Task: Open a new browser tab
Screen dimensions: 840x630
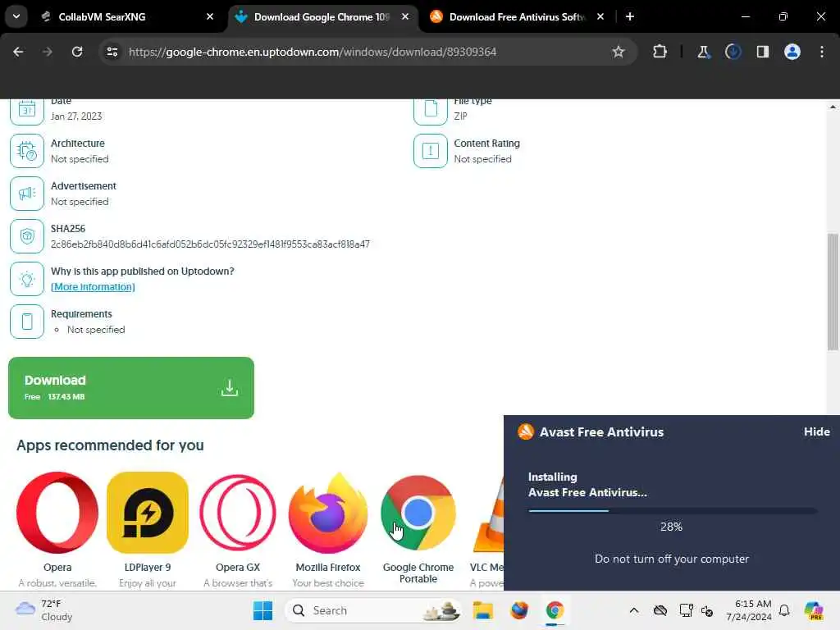Action: (630, 17)
